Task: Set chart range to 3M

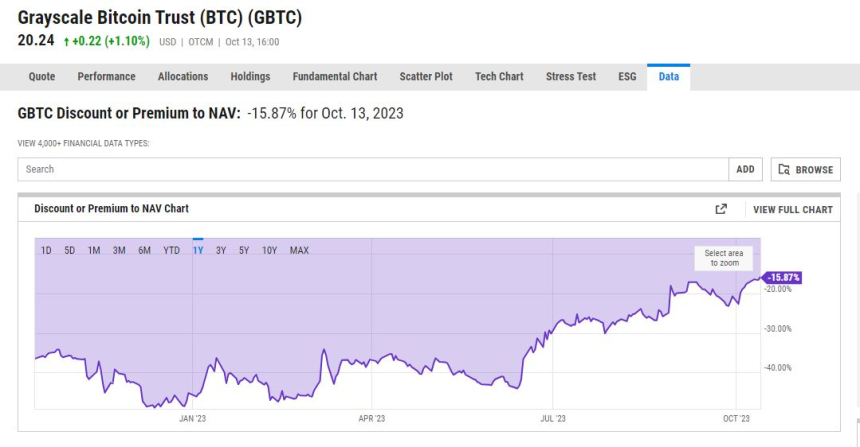Action: pyautogui.click(x=119, y=251)
